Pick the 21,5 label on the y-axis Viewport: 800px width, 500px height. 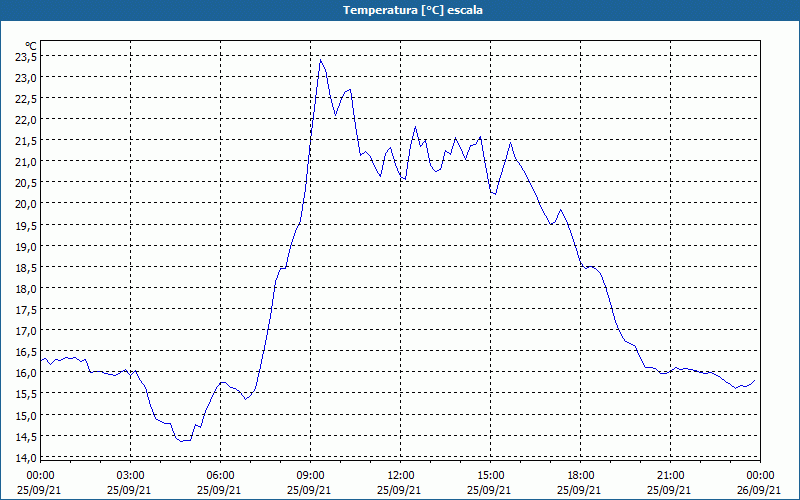coord(26,141)
